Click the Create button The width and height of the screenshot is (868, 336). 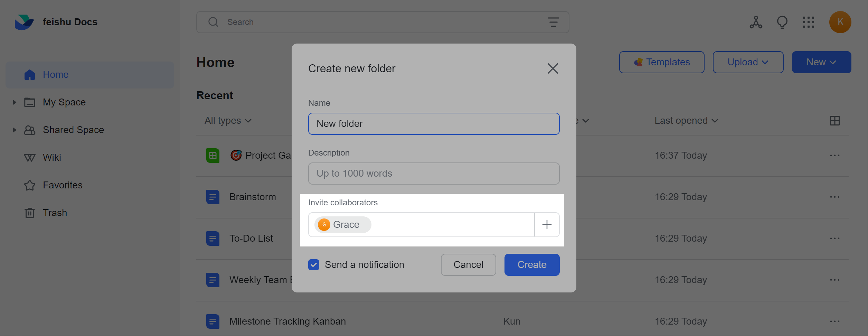(x=532, y=265)
